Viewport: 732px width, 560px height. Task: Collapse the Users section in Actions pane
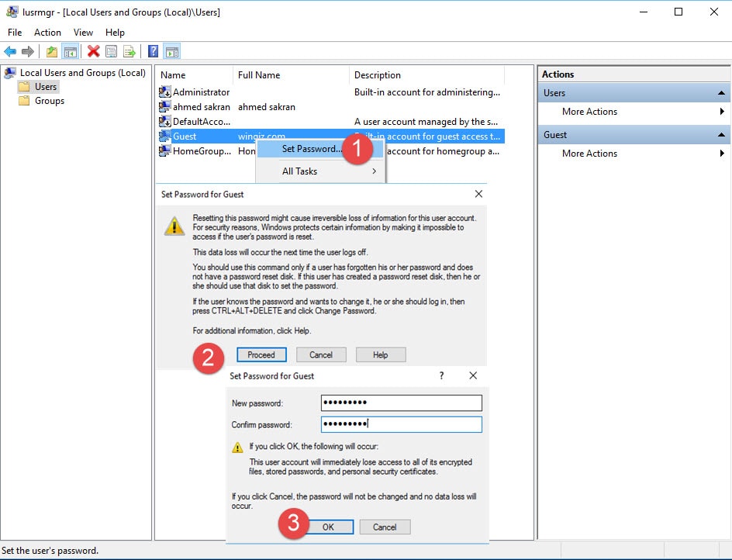click(721, 93)
